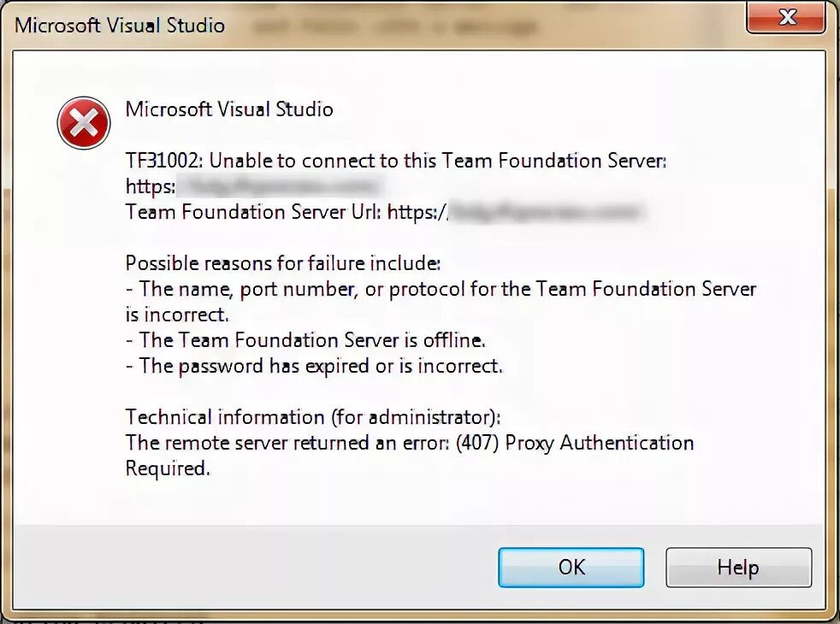This screenshot has height=624, width=840.
Task: Click the red error cross icon
Action: (83, 123)
